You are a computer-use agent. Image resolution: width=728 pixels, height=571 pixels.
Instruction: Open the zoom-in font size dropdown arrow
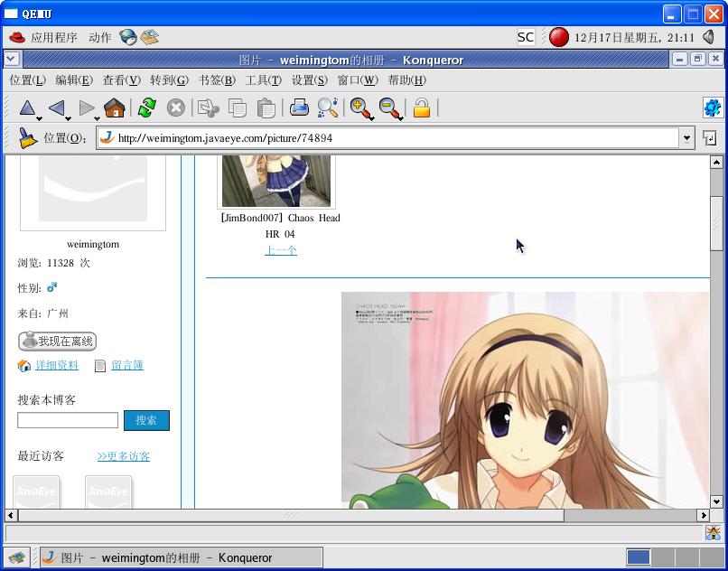[372, 118]
